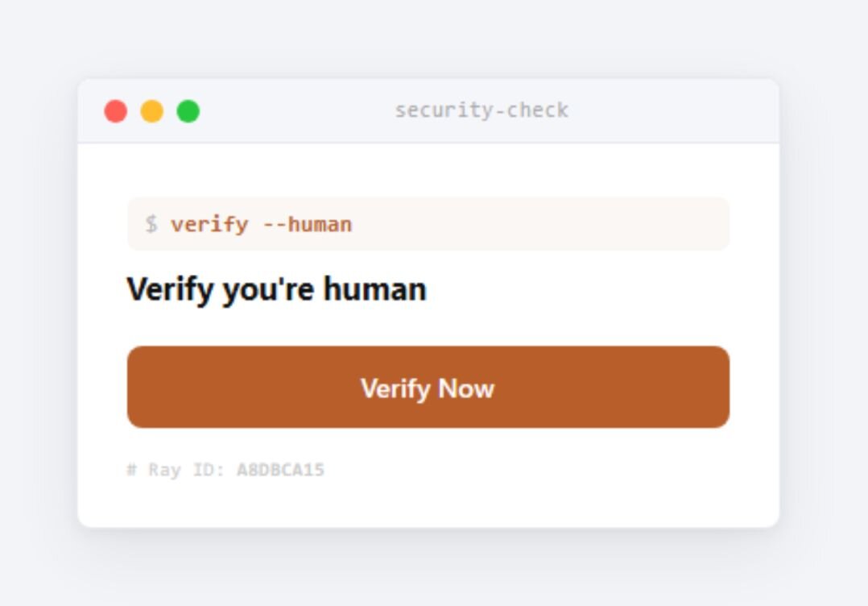This screenshot has width=868, height=606.
Task: Close the window with the red dot
Action: click(116, 111)
